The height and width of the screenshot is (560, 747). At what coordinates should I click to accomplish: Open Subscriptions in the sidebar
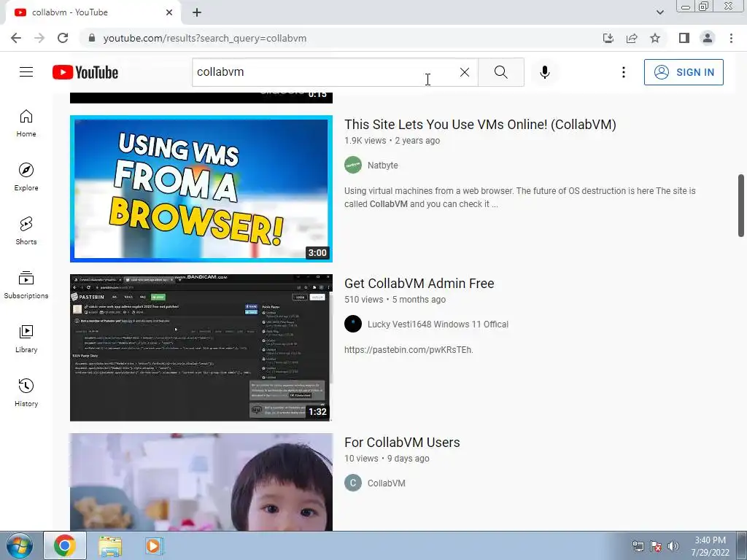[x=26, y=285]
